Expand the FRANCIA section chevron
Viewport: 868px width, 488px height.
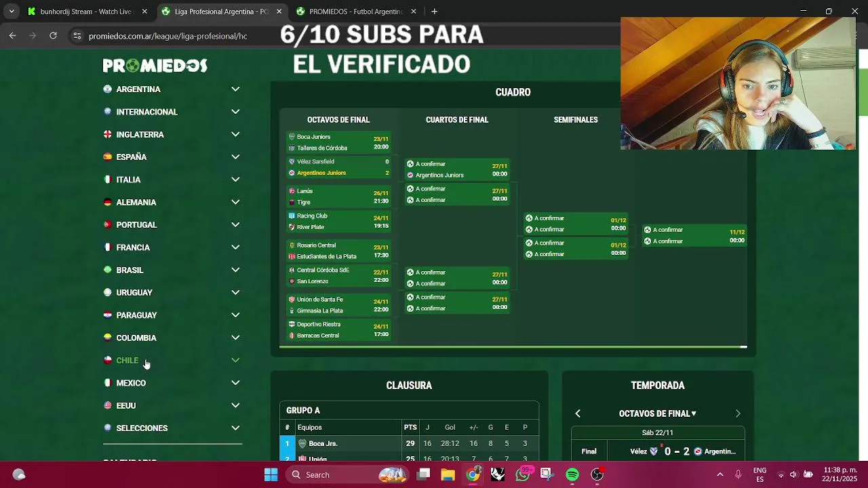(x=235, y=247)
